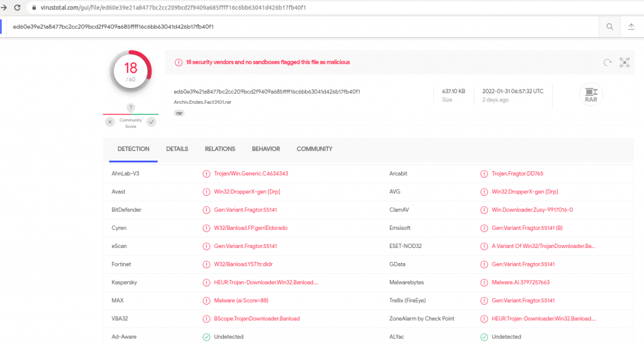The image size is (644, 345).
Task: Click the 18/60 detection score gauge
Action: pyautogui.click(x=131, y=72)
